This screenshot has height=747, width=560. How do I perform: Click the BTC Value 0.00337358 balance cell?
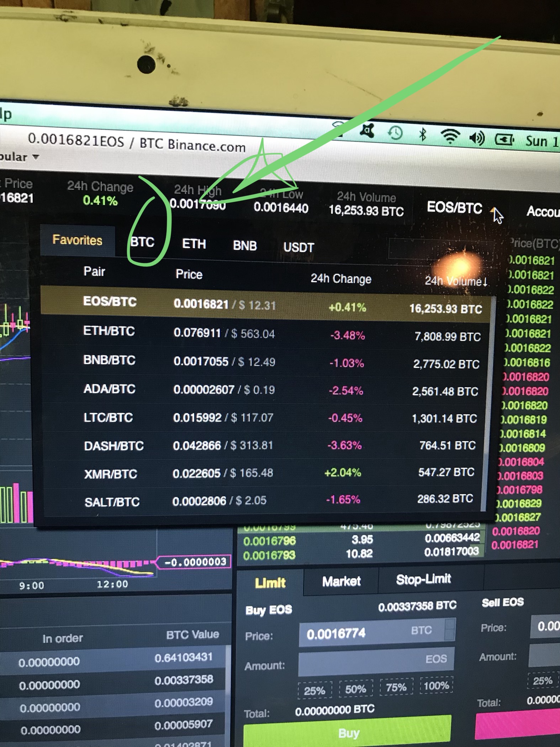click(x=184, y=680)
